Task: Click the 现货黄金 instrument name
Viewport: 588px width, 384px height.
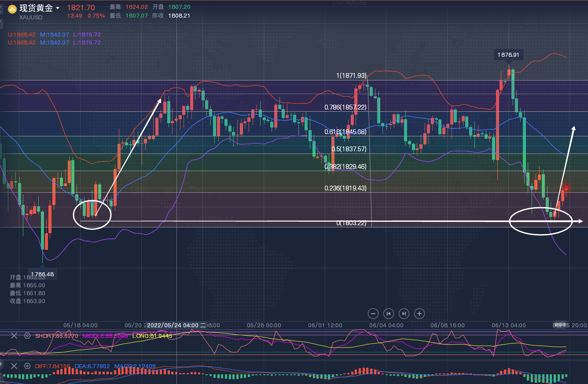Action: pos(36,8)
